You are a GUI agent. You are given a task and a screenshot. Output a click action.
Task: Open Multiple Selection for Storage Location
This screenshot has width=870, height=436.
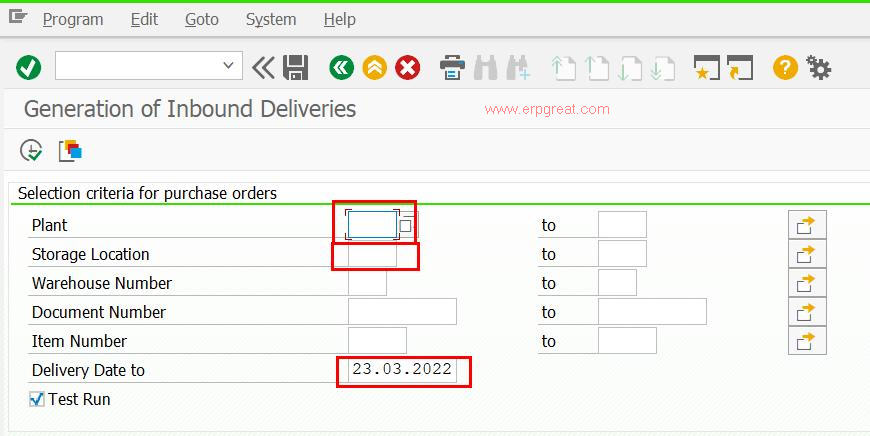click(x=807, y=254)
